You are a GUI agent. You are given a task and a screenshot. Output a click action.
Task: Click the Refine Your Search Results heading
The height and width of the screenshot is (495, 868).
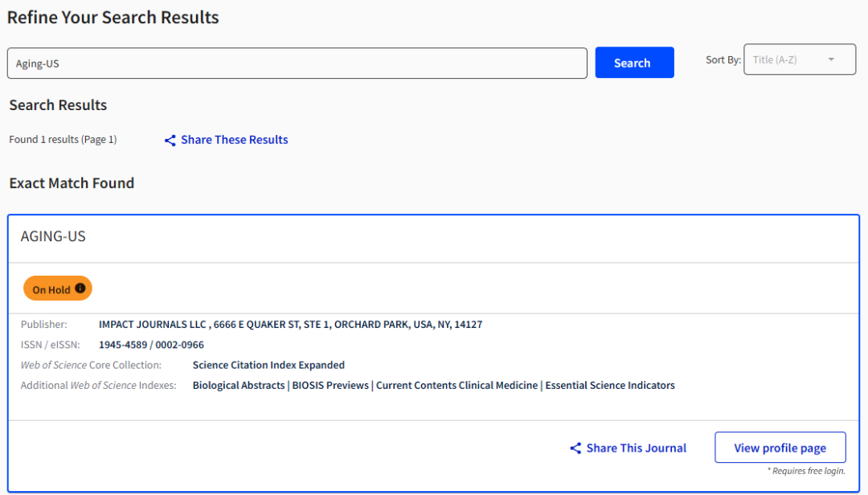[x=113, y=17]
